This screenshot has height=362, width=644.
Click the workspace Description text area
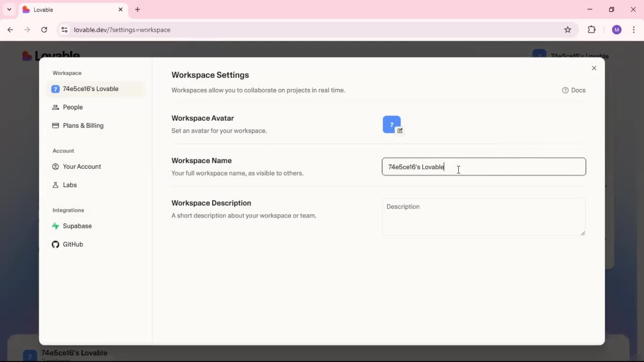[x=484, y=217]
